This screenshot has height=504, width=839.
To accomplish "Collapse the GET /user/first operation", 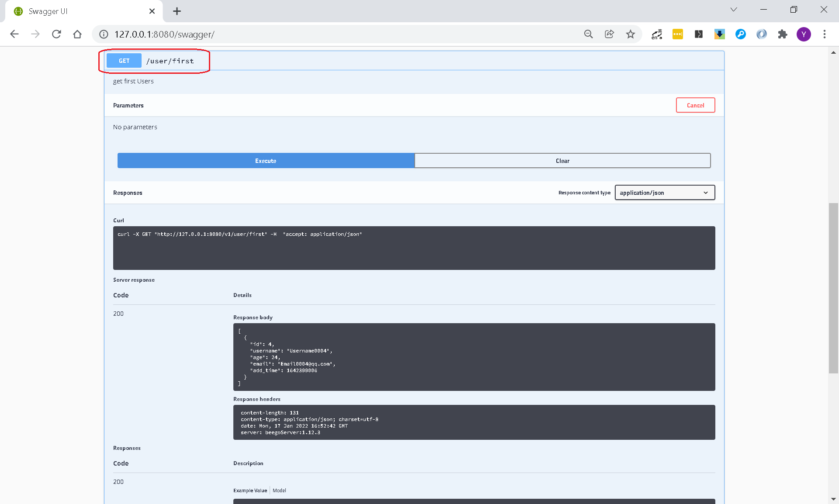I will click(170, 61).
